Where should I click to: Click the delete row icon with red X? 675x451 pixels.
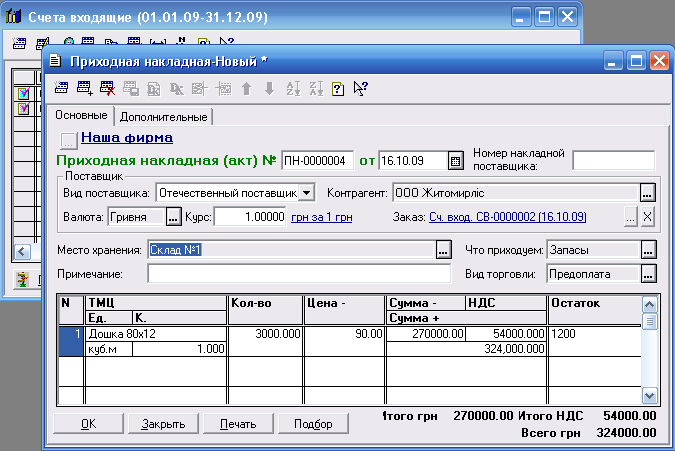tap(107, 88)
